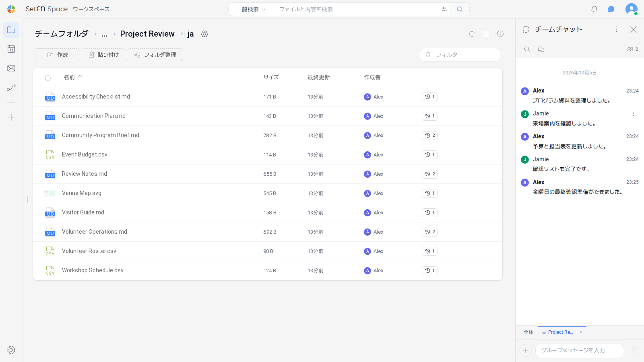Click the group message input box
Screen dimensions: 644x362
pyautogui.click(x=580, y=350)
